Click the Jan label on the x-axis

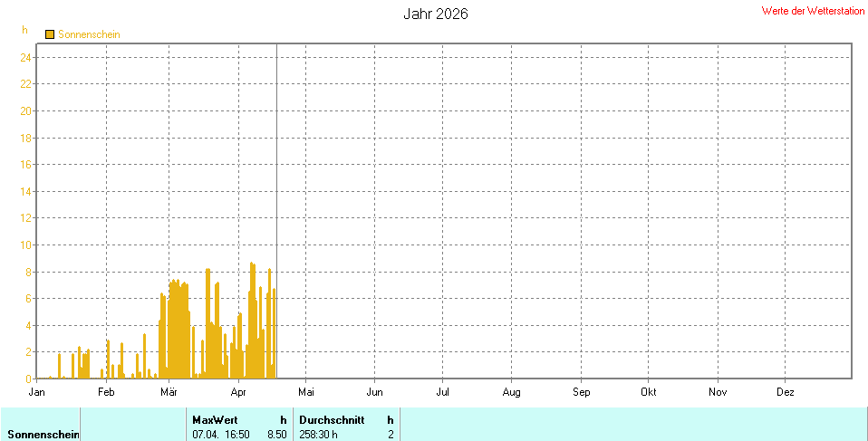tap(37, 392)
